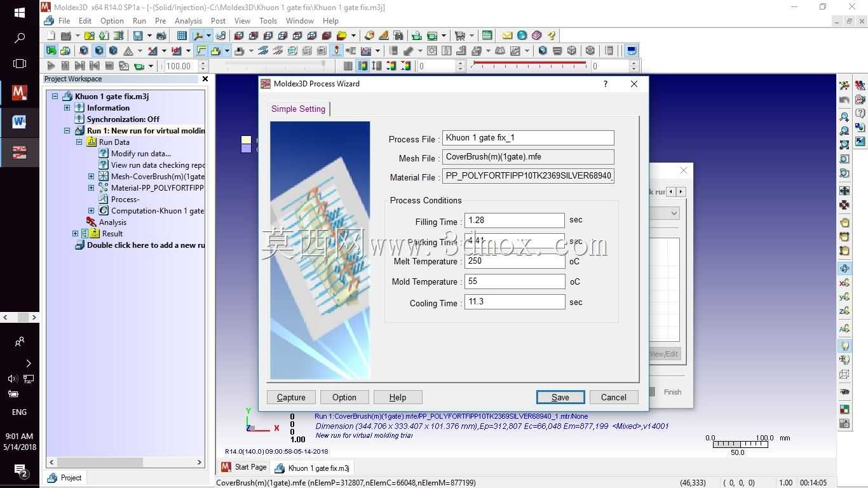Screen dimensions: 868x488
Task: Click the yellow legend color swatch
Action: 246,140
